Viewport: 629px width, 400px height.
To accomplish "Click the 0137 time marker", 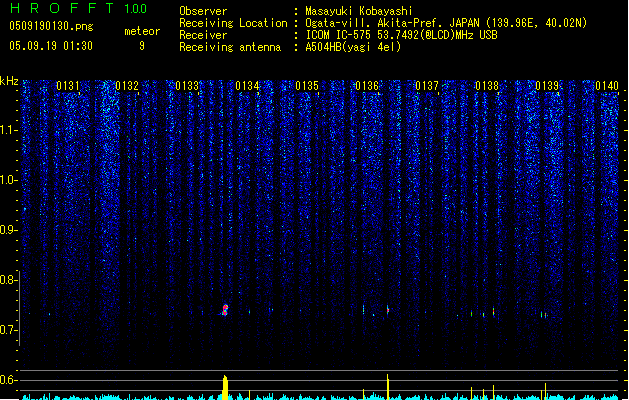I will coord(427,85).
